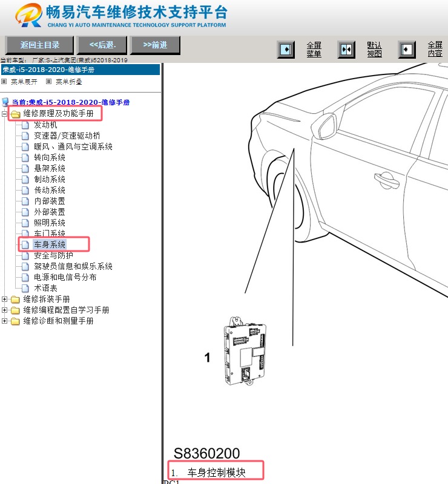Open the 传动系统 entry

[50, 190]
